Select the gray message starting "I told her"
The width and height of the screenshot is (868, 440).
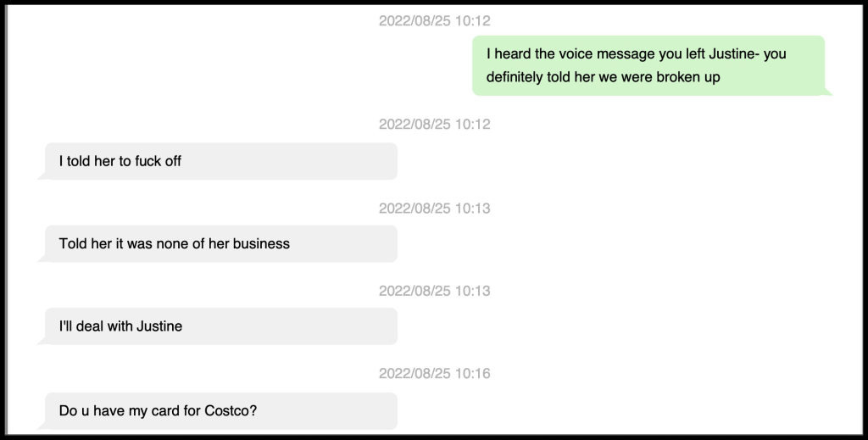[220, 161]
